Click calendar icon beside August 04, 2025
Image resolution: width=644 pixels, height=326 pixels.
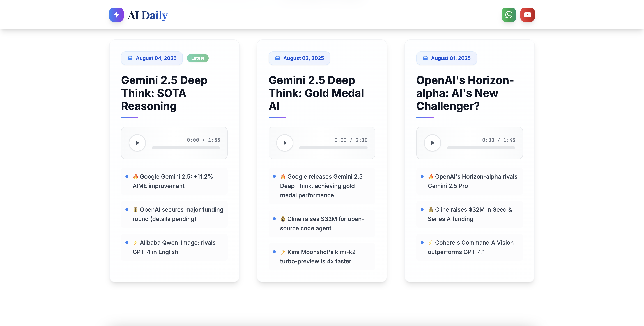(x=130, y=58)
